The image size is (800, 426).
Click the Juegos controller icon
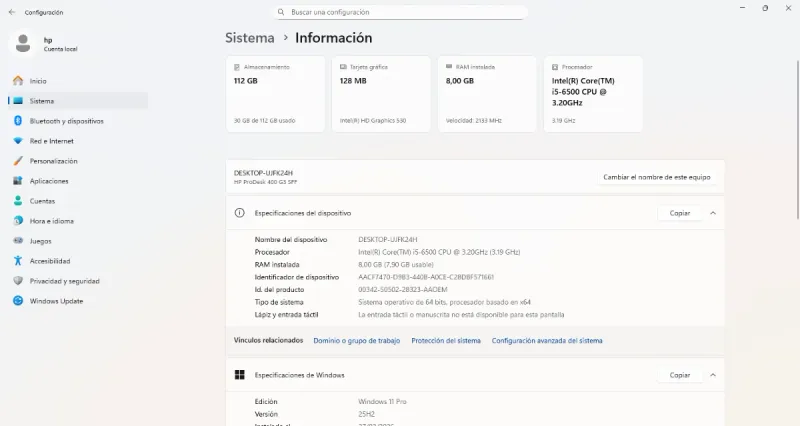tap(18, 240)
